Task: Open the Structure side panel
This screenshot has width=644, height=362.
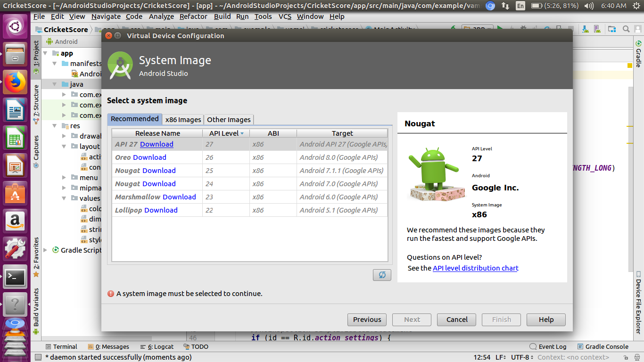Action: 36,104
